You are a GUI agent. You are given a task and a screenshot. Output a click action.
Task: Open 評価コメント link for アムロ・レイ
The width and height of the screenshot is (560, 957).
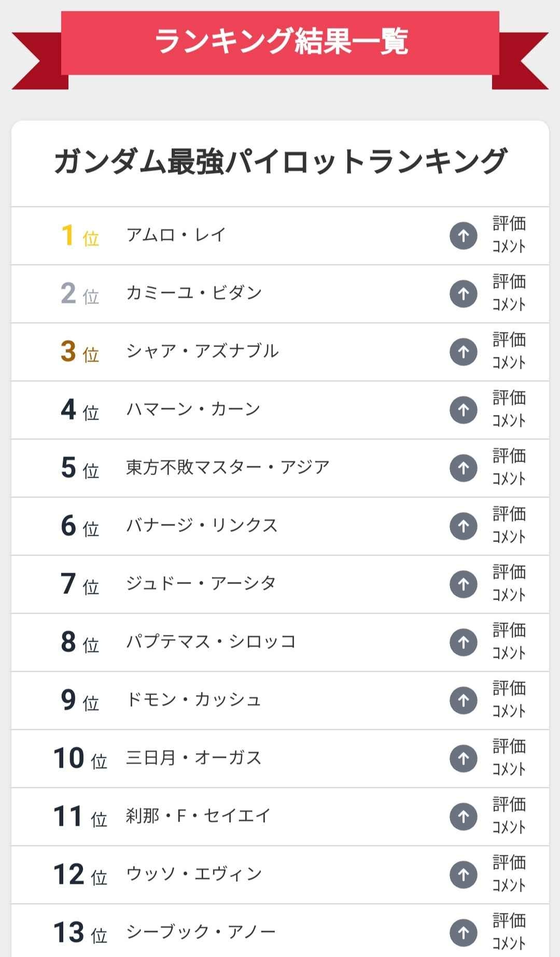[509, 235]
